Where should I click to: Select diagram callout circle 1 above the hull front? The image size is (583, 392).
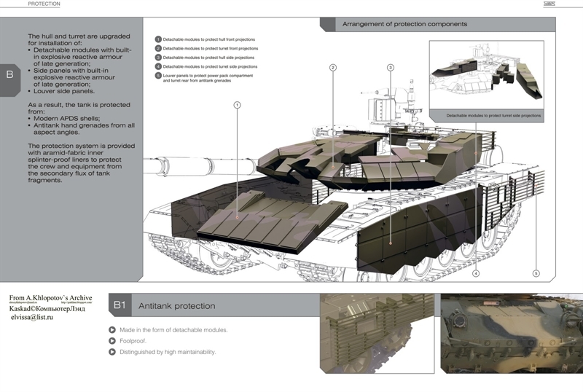(x=237, y=105)
